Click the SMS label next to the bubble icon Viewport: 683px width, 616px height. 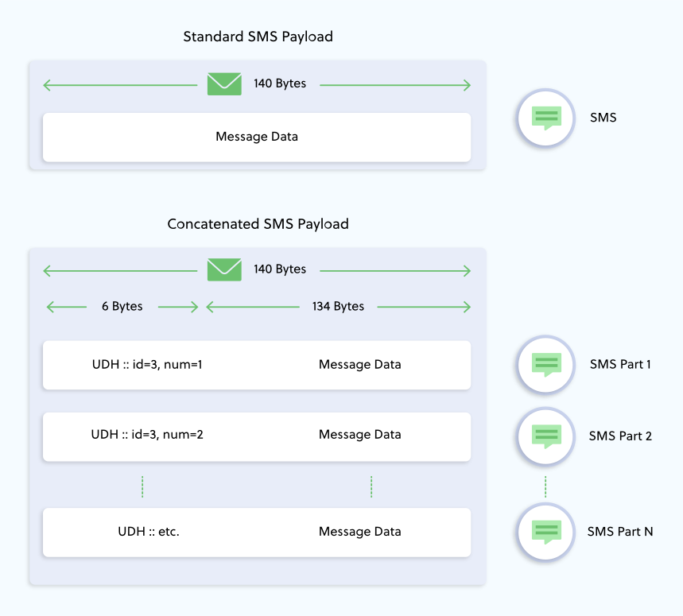tap(603, 118)
